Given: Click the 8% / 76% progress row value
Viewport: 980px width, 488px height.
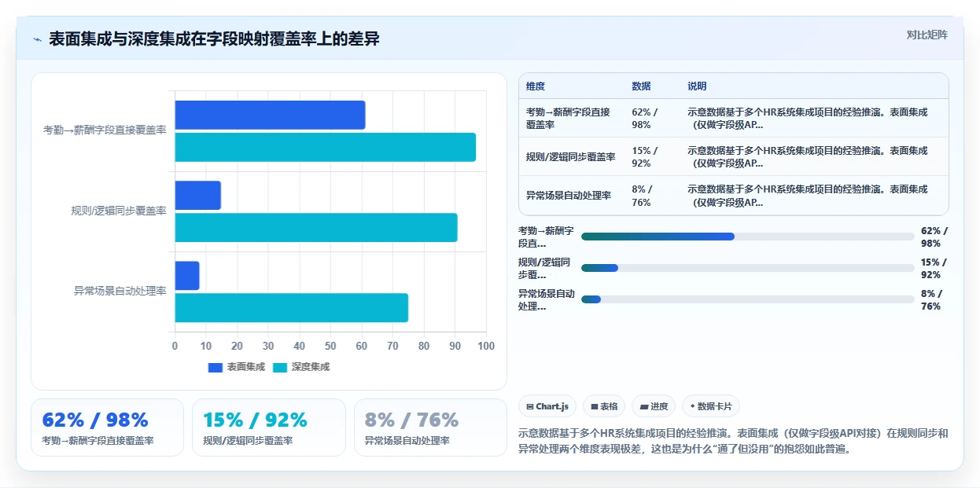Looking at the screenshot, I should point(931,300).
